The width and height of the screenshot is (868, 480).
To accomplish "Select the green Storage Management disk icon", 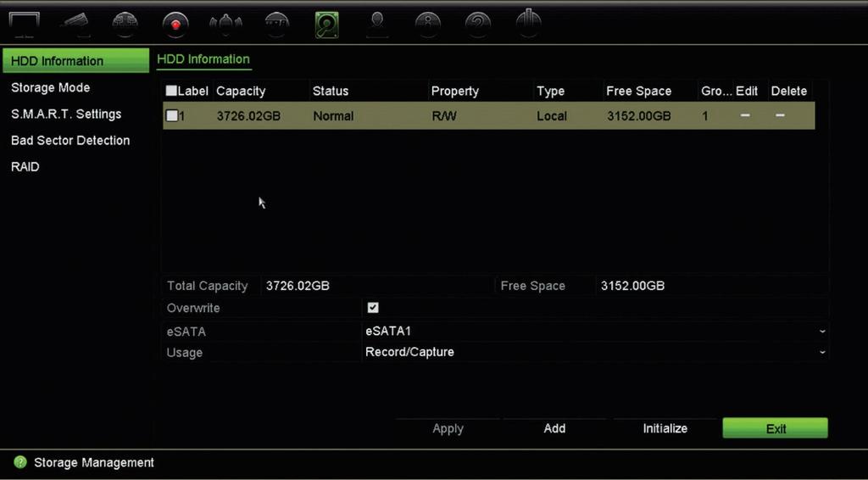I will pos(326,25).
